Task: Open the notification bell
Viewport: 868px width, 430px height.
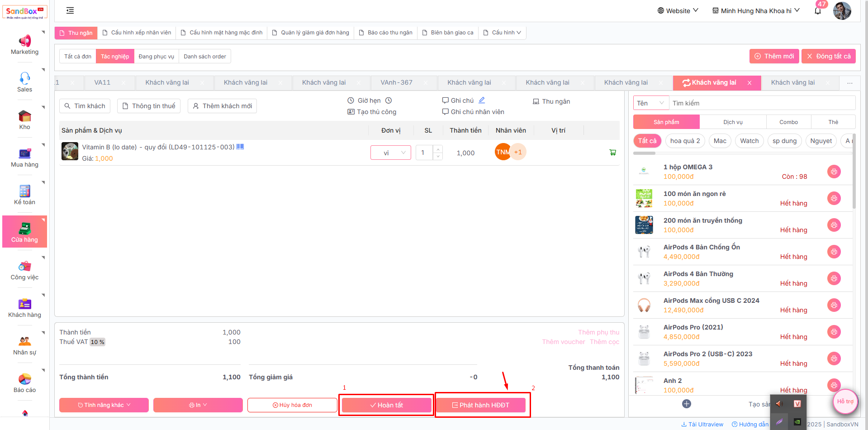Action: tap(817, 11)
